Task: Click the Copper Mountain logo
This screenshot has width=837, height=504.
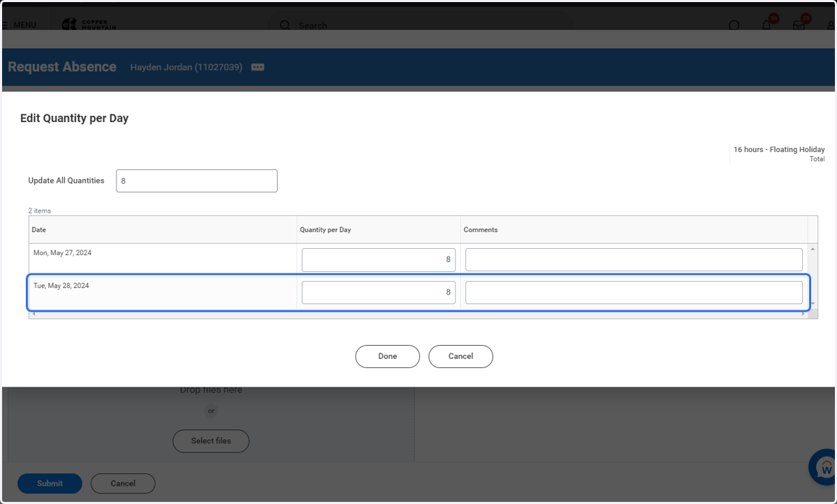Action: pyautogui.click(x=89, y=24)
